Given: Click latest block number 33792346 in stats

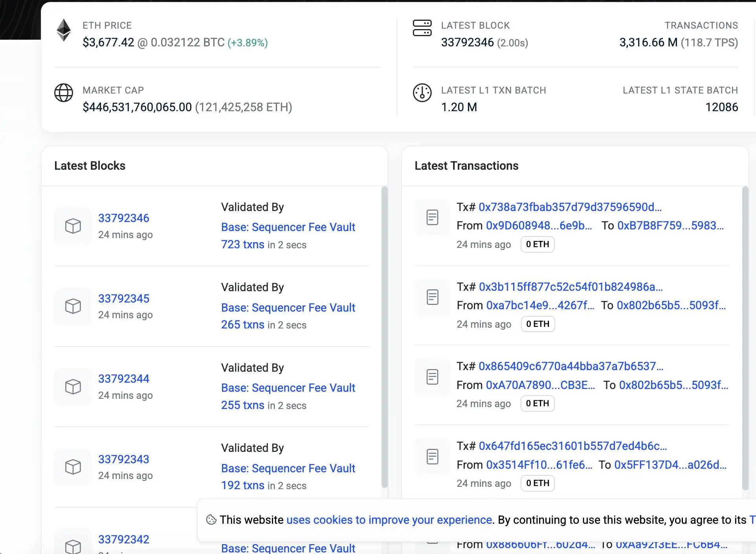Looking at the screenshot, I should (x=467, y=42).
